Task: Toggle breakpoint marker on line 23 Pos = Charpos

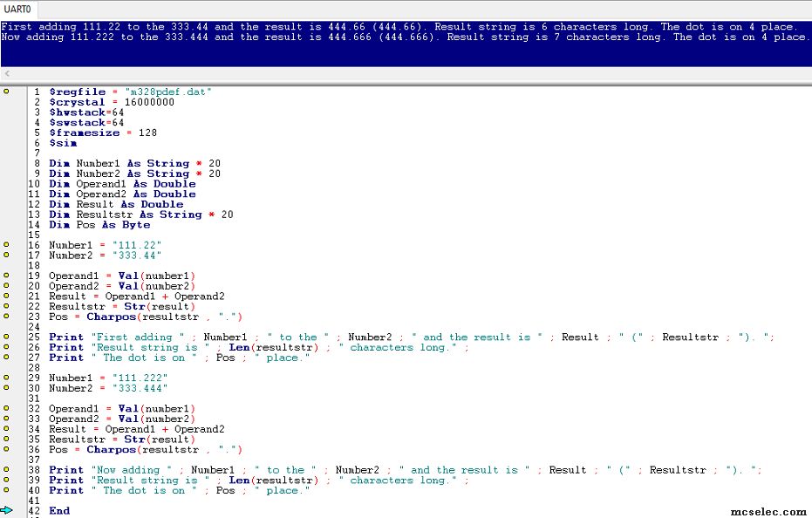Action: pos(7,316)
